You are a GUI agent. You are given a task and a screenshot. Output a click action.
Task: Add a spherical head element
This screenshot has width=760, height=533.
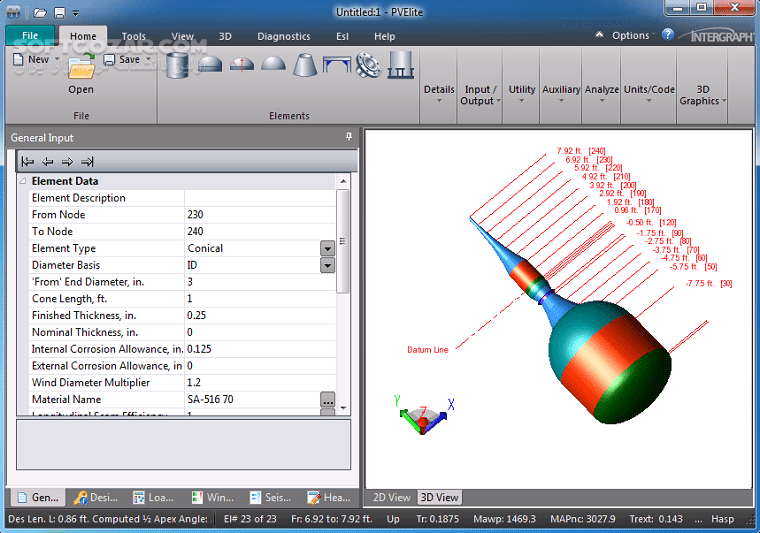pyautogui.click(x=273, y=65)
